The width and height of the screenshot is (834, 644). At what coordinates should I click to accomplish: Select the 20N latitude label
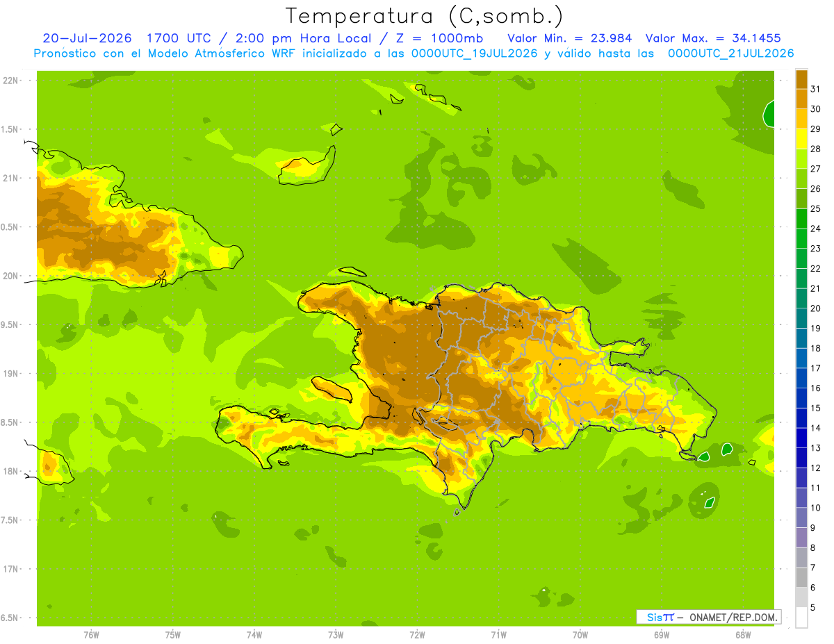(x=10, y=276)
